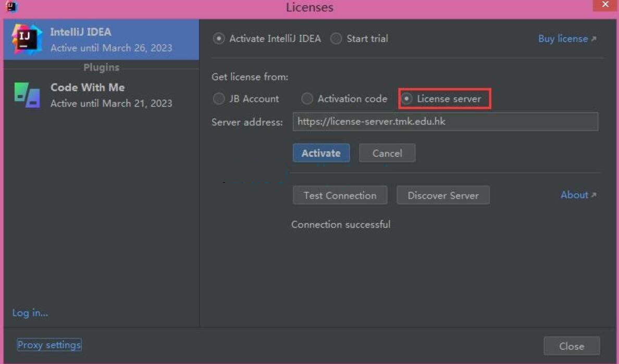619x364 pixels.
Task: Close the Licenses window with the X
Action: (x=605, y=5)
